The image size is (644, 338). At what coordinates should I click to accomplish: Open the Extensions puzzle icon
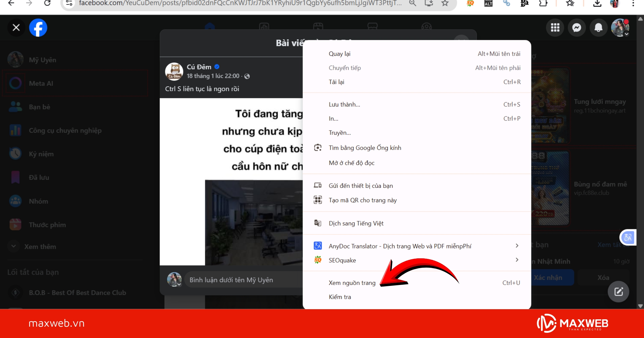pos(544,4)
